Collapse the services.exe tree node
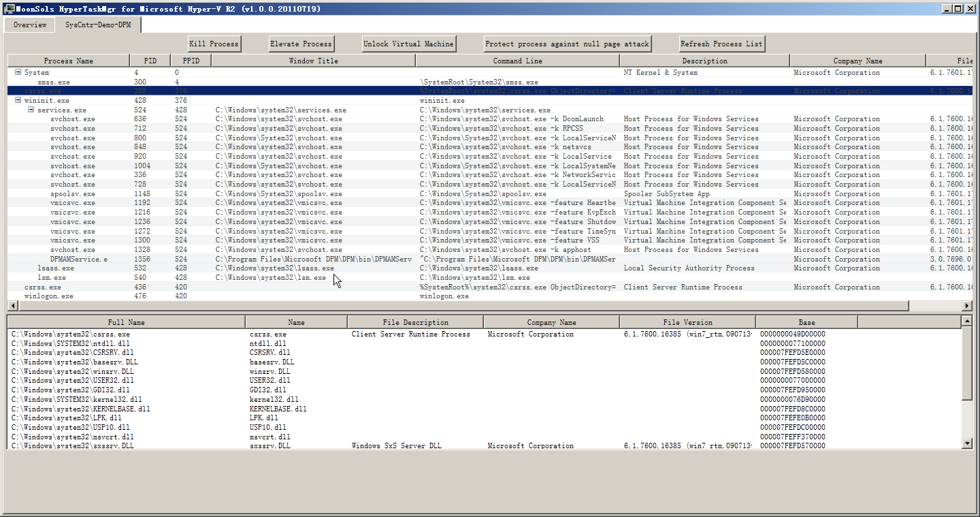 point(31,110)
